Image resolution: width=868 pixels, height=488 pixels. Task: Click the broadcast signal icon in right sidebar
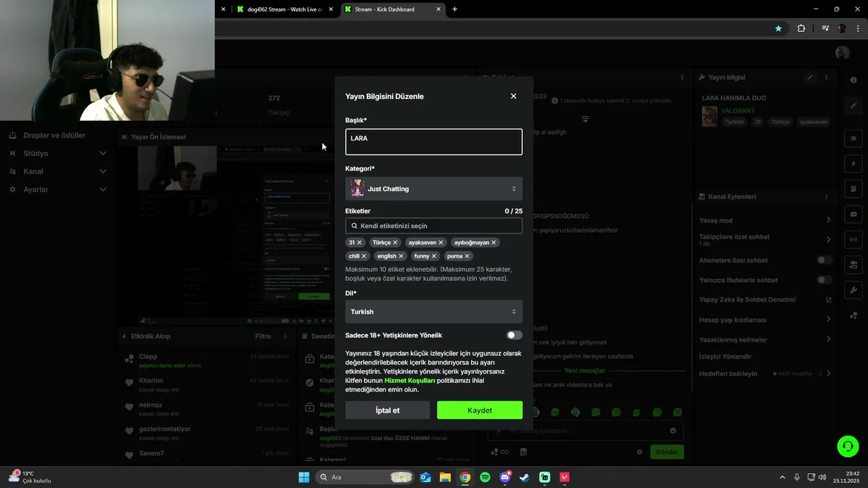pos(853,239)
